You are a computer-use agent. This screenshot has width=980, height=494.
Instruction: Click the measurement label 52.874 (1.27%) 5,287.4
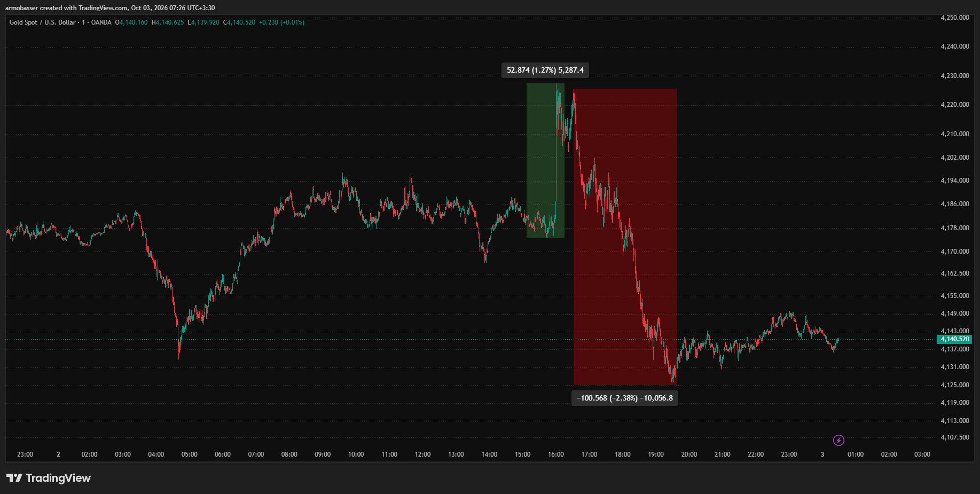point(545,70)
